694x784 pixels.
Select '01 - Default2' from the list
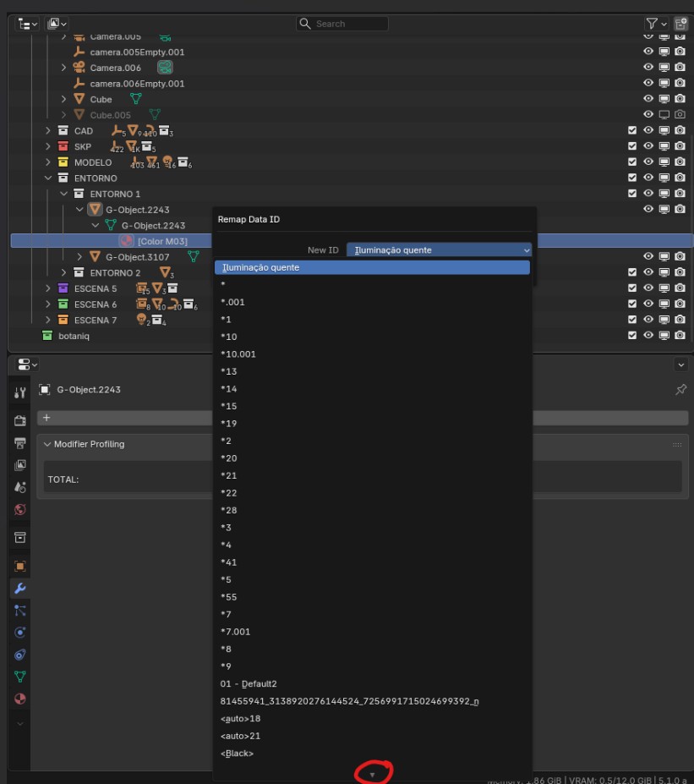pyautogui.click(x=372, y=683)
